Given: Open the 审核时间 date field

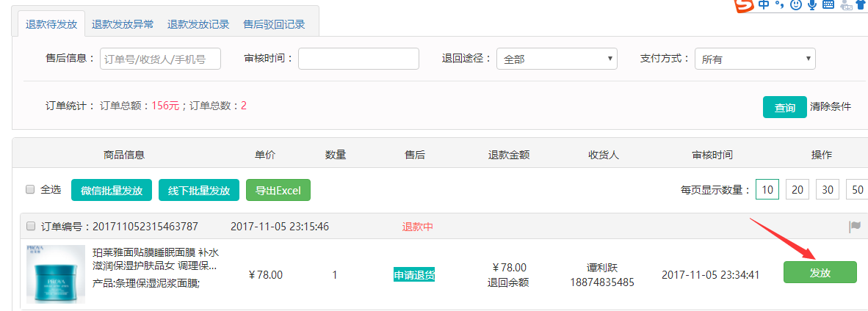Looking at the screenshot, I should [x=358, y=59].
